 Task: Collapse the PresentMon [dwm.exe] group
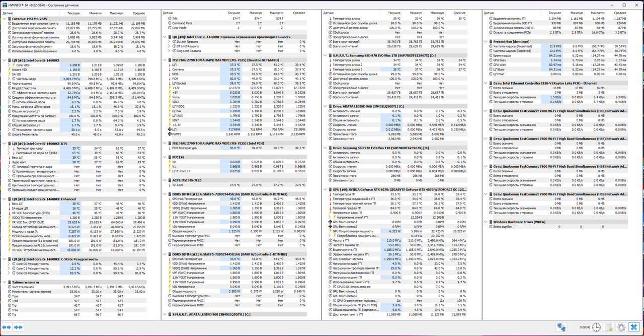tap(486, 41)
